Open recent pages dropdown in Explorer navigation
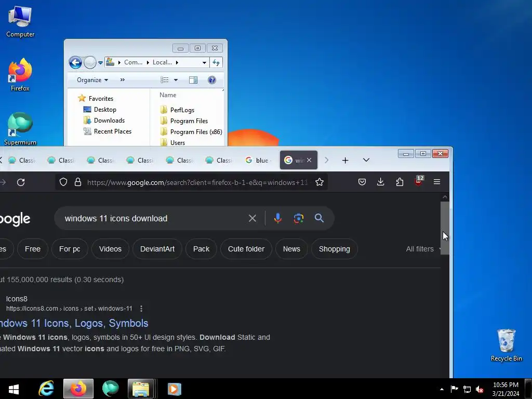The height and width of the screenshot is (399, 532). pyautogui.click(x=100, y=63)
